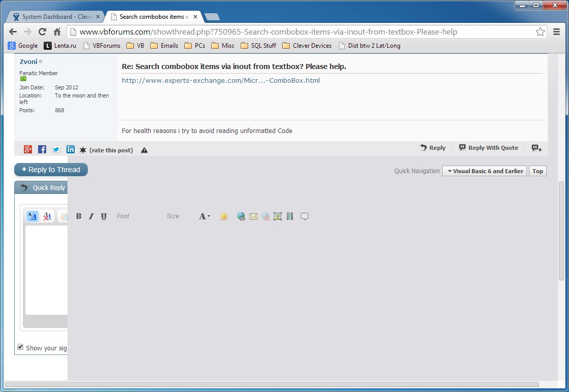
Task: Click Reply With Quote
Action: 489,148
